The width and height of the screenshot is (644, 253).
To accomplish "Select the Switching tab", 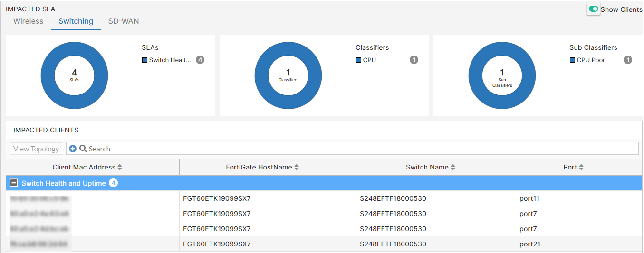I will tap(76, 21).
